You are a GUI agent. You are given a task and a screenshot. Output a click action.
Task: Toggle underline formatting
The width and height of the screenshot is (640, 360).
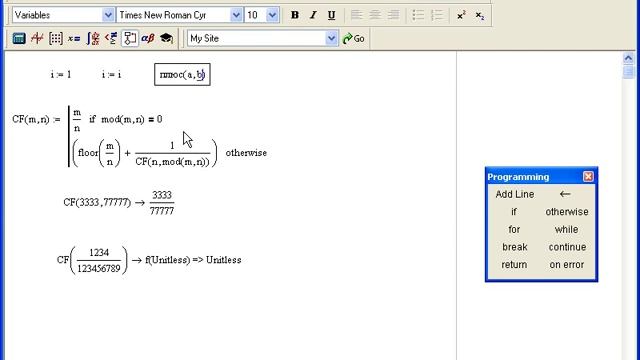331,15
